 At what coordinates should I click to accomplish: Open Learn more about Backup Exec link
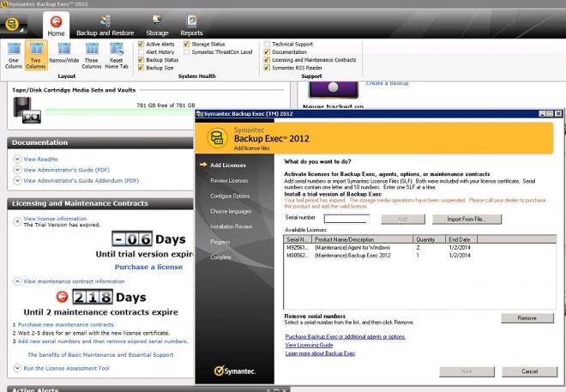pos(320,353)
